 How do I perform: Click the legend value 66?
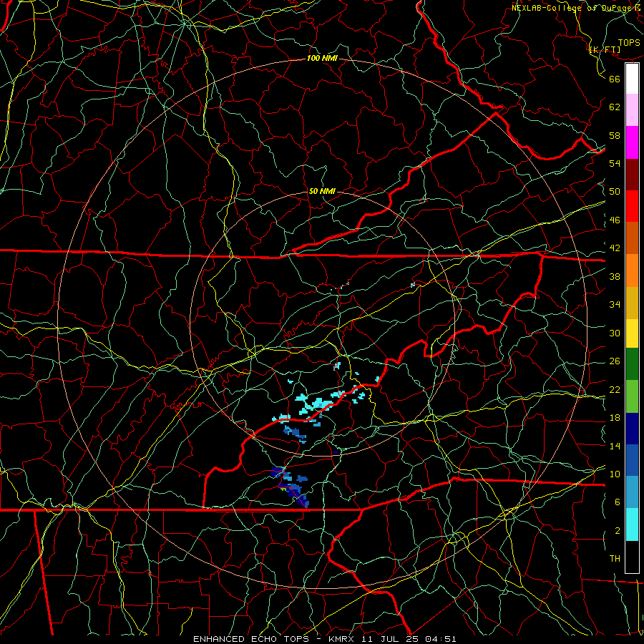[615, 79]
